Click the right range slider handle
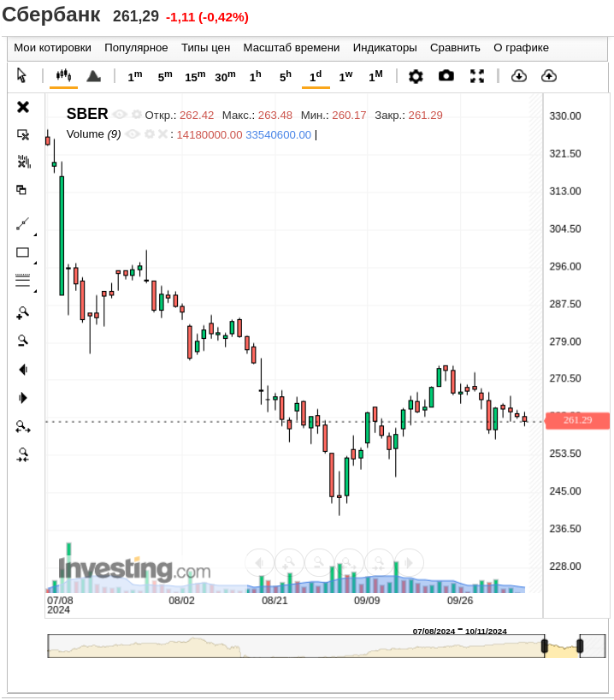The width and height of the screenshot is (614, 700). click(580, 645)
